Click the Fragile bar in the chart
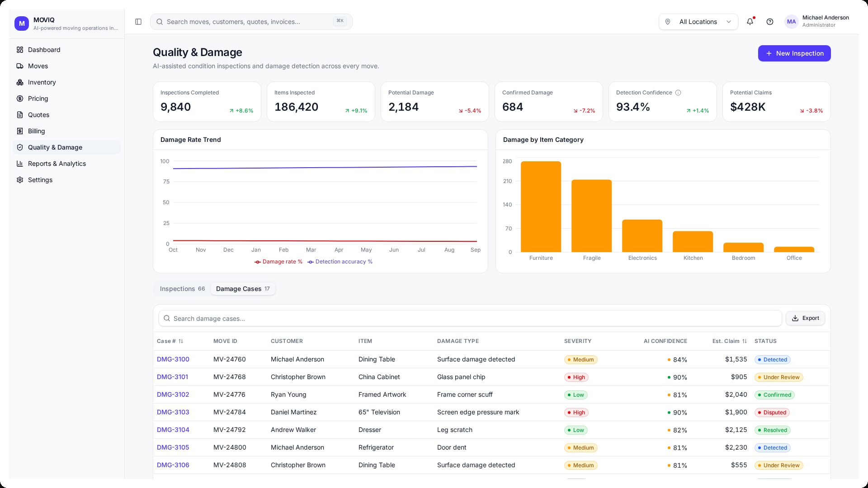868x488 pixels. [x=591, y=216]
